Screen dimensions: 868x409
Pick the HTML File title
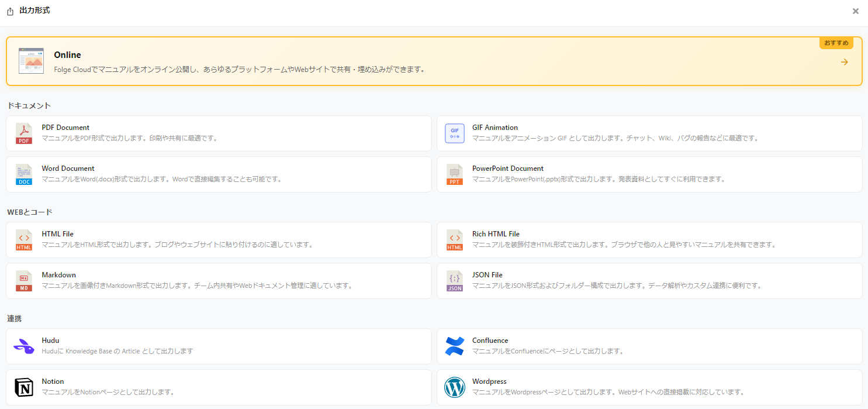coord(57,234)
